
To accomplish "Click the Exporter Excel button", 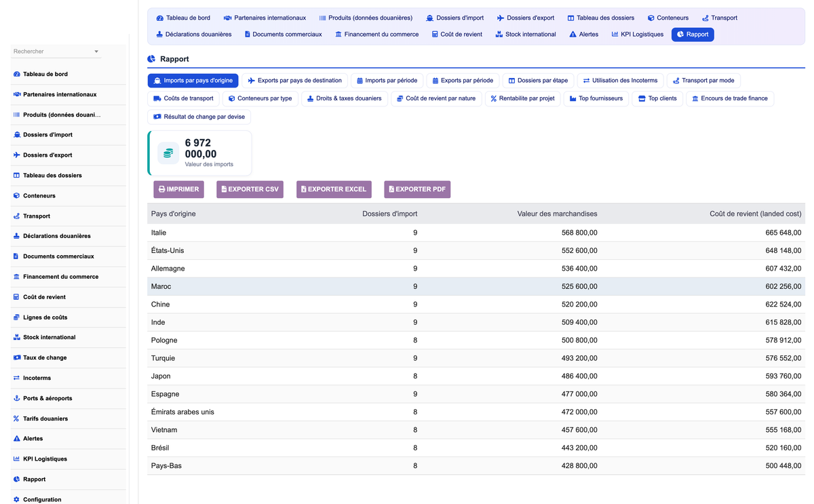I will click(334, 189).
